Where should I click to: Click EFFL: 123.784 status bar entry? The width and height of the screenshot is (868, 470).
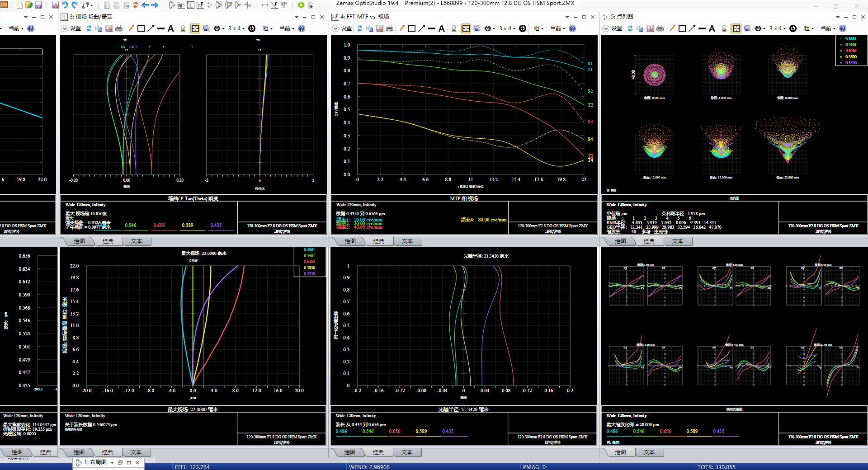click(x=192, y=467)
